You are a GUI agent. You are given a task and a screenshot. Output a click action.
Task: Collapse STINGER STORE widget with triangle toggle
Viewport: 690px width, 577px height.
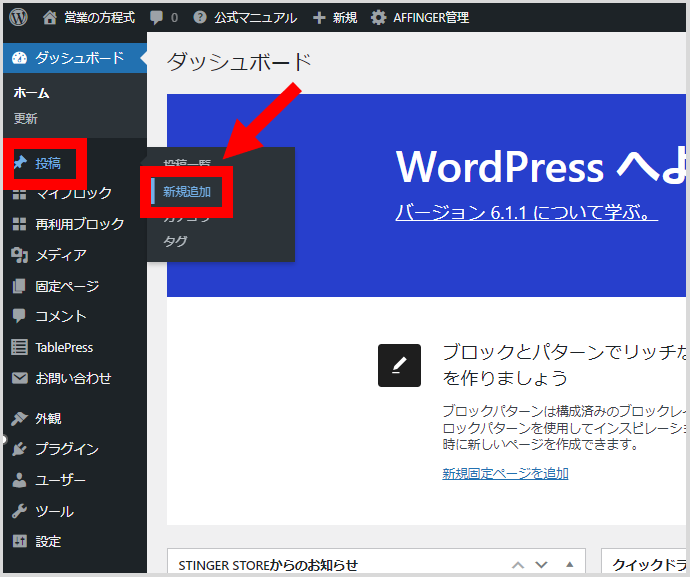point(569,564)
